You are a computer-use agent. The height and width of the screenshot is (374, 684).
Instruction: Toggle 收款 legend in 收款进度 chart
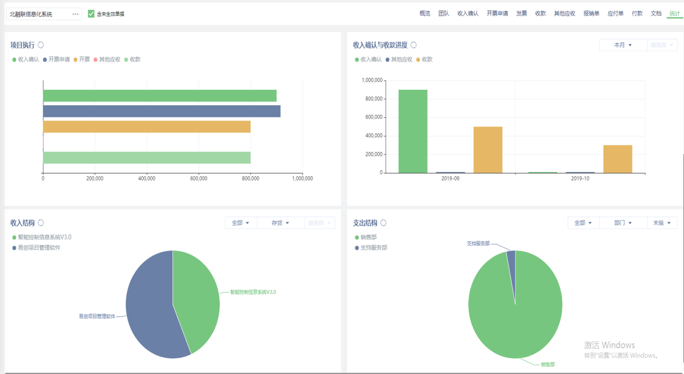pos(424,59)
